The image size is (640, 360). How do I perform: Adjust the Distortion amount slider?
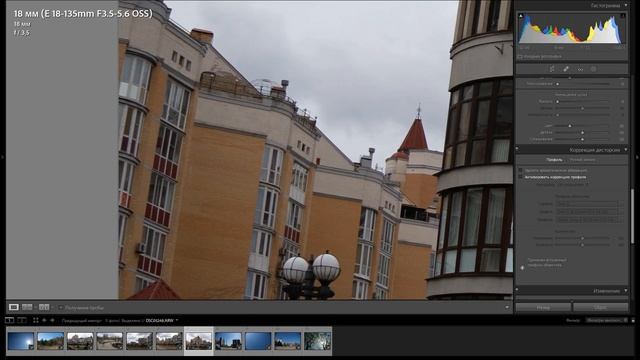[582, 238]
